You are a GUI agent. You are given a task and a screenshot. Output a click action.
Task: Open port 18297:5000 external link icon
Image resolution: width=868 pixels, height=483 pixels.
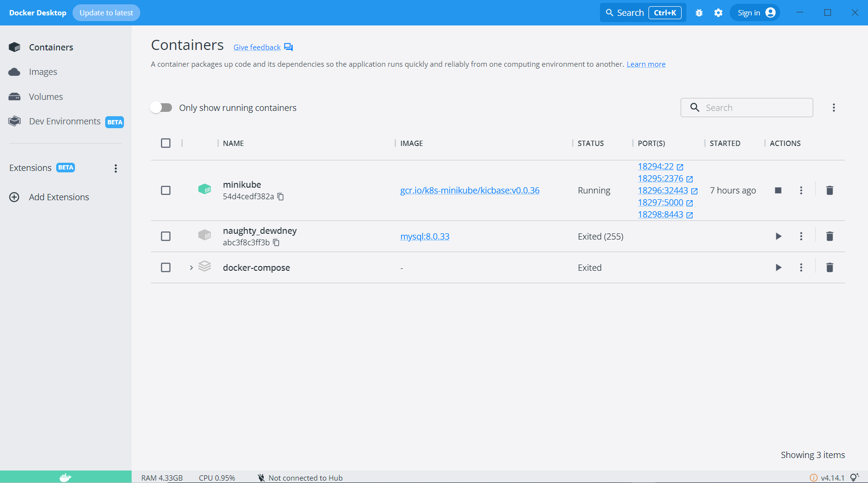(x=689, y=203)
